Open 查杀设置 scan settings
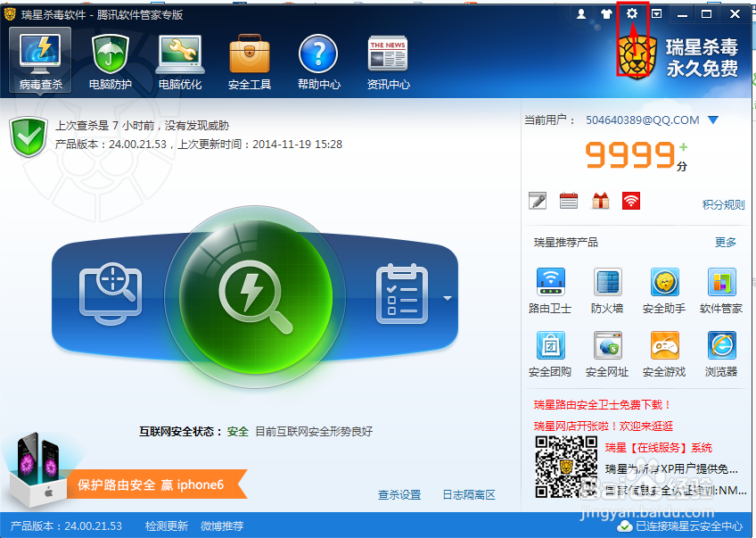 (399, 494)
